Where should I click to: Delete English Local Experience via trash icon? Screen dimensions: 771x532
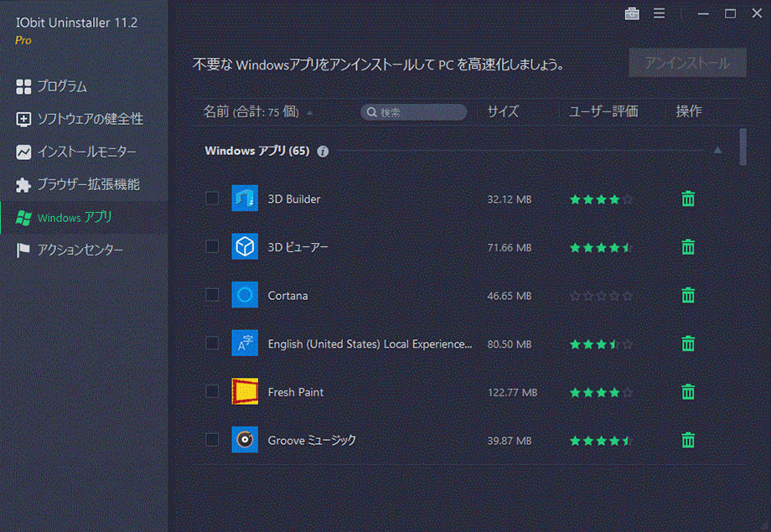point(688,343)
